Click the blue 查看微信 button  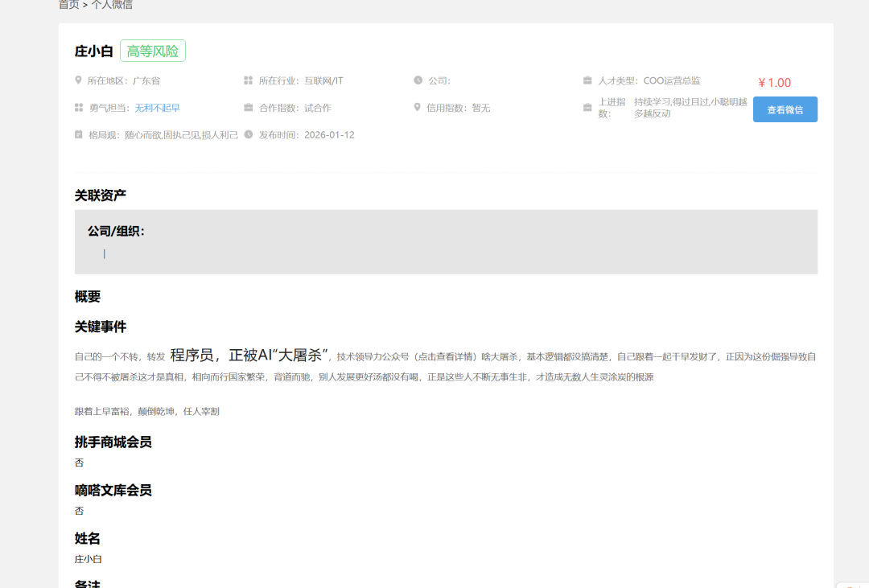click(x=785, y=109)
